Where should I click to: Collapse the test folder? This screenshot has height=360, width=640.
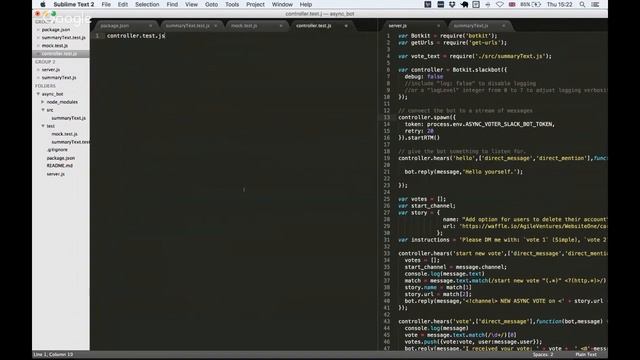[43, 126]
